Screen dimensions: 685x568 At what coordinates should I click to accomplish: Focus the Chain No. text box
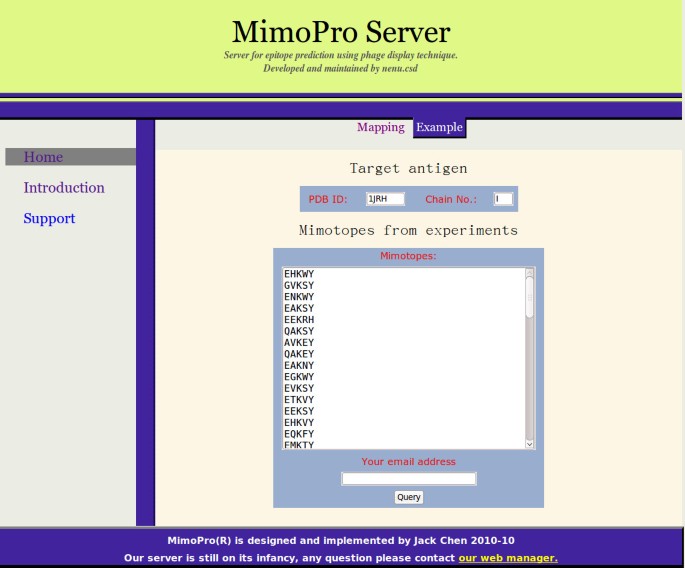[x=503, y=199]
